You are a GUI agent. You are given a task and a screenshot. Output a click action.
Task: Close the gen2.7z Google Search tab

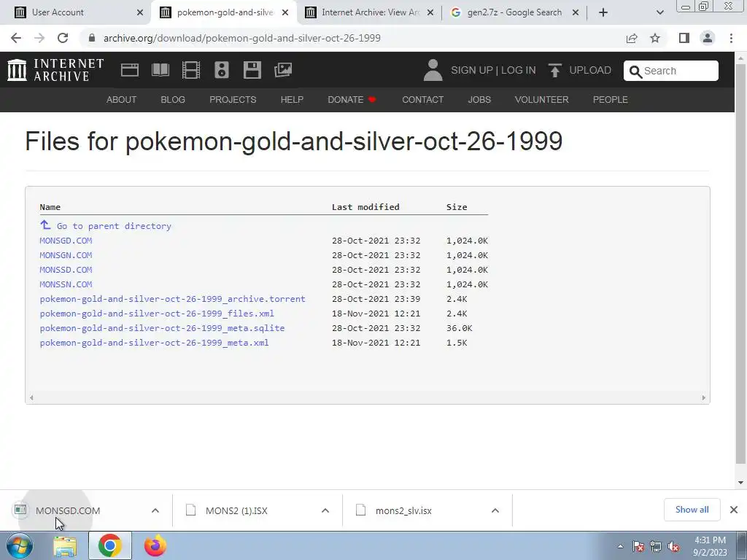(x=576, y=12)
